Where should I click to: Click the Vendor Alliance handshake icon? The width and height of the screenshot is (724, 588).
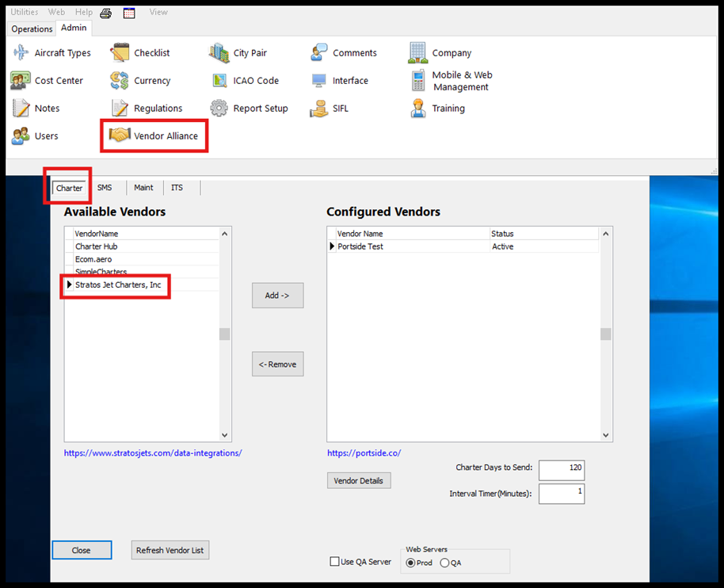point(120,136)
